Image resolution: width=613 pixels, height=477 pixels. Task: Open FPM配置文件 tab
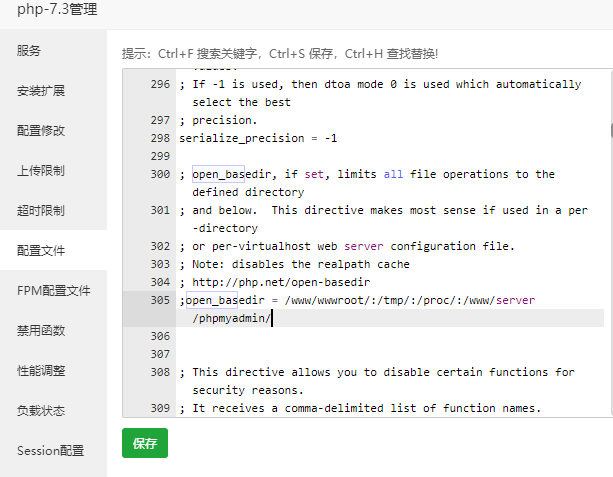click(x=53, y=290)
